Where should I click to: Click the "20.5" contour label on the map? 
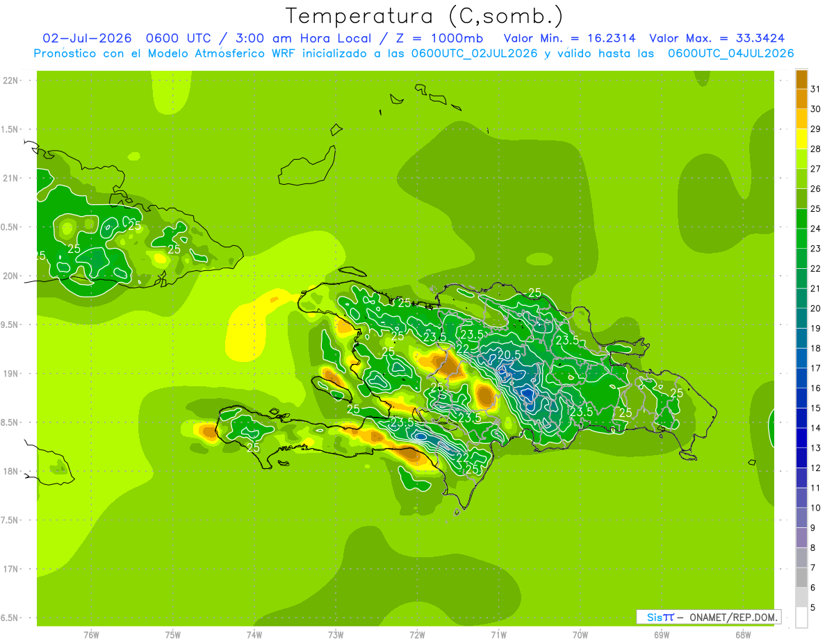[509, 354]
